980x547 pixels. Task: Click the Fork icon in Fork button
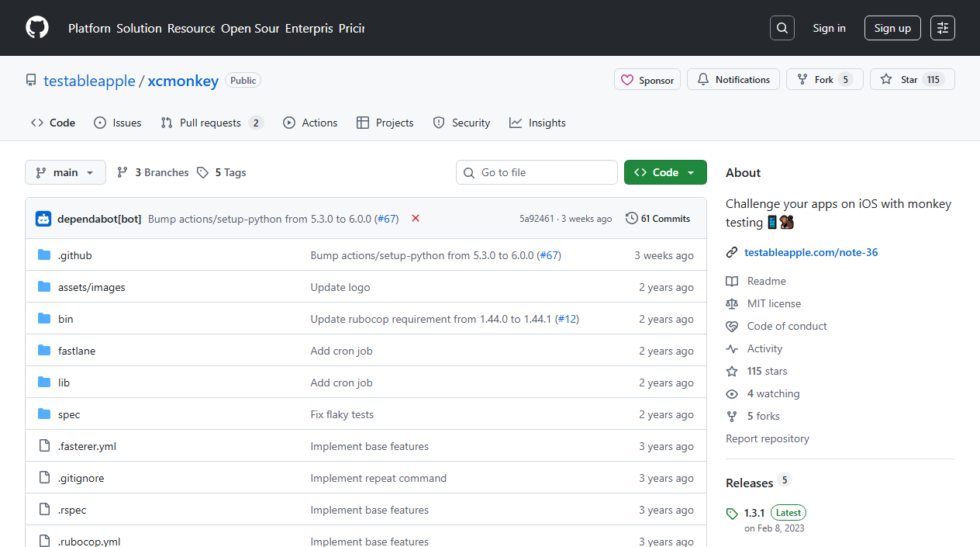802,80
